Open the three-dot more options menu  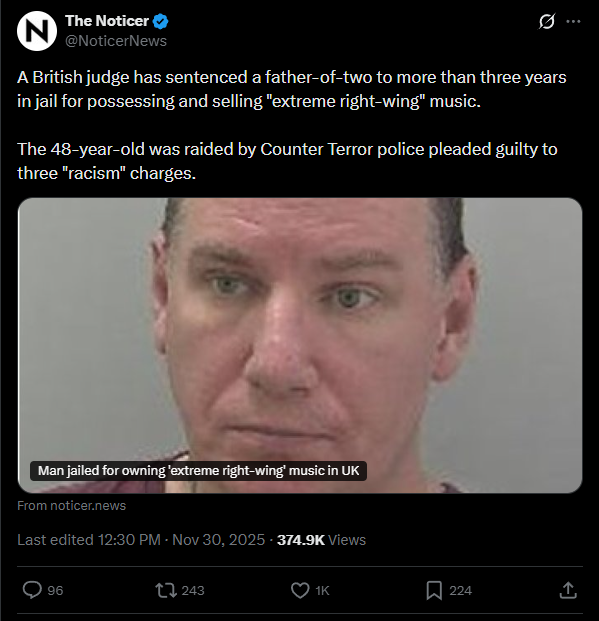pyautogui.click(x=573, y=21)
